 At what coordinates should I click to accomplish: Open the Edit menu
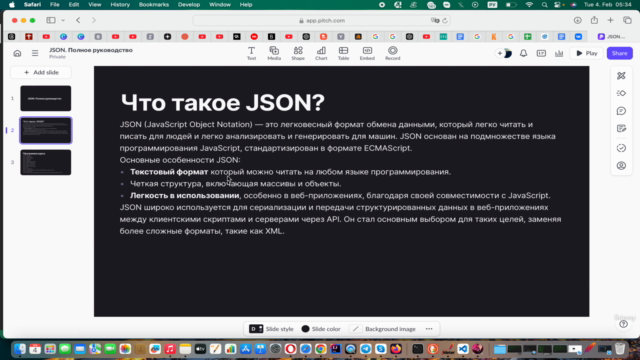(x=74, y=4)
